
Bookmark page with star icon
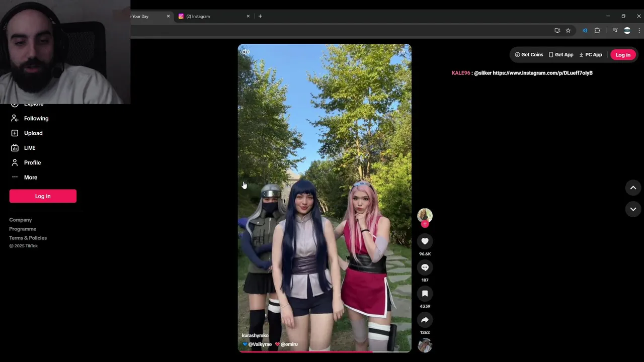coord(568,31)
